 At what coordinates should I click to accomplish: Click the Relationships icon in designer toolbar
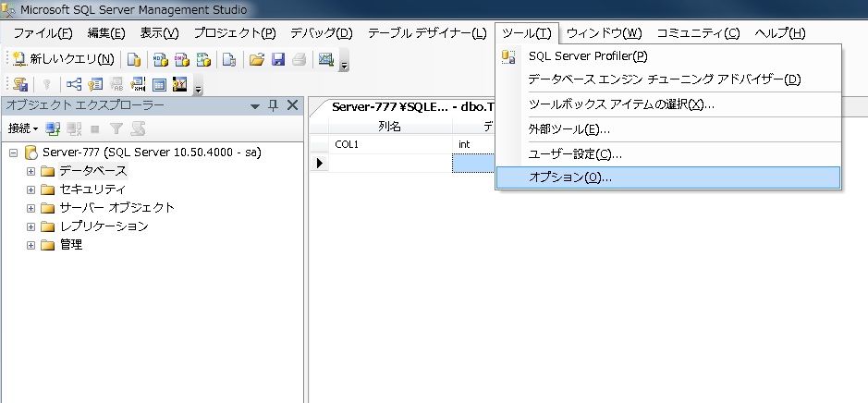click(x=75, y=85)
